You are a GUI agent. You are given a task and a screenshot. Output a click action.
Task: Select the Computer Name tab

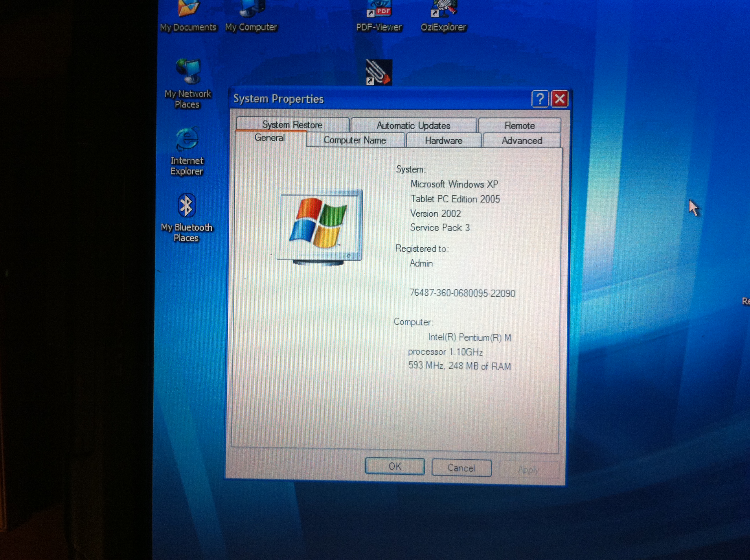pyautogui.click(x=355, y=140)
